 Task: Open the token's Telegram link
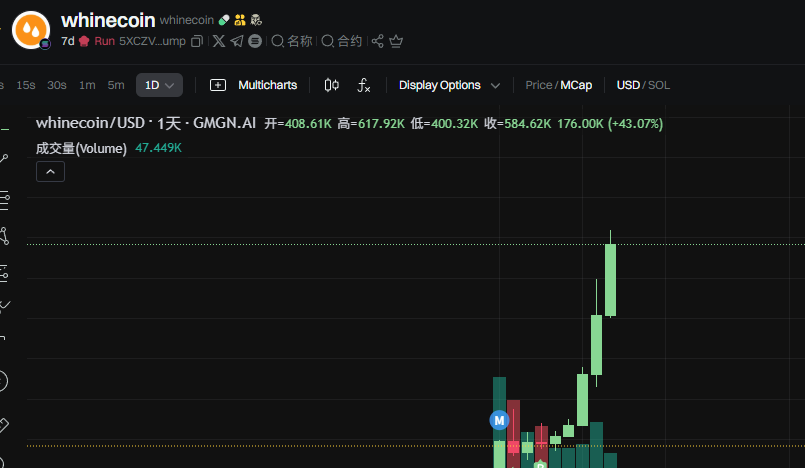tap(237, 41)
